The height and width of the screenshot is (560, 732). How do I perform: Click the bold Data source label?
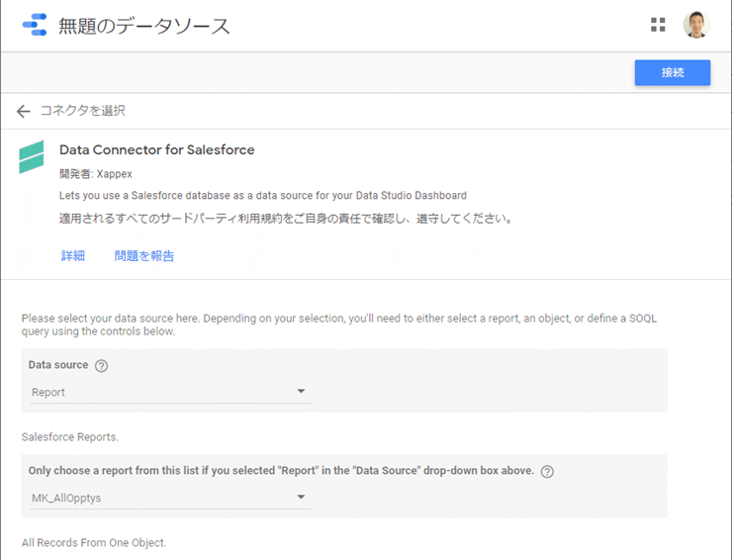[x=58, y=365]
